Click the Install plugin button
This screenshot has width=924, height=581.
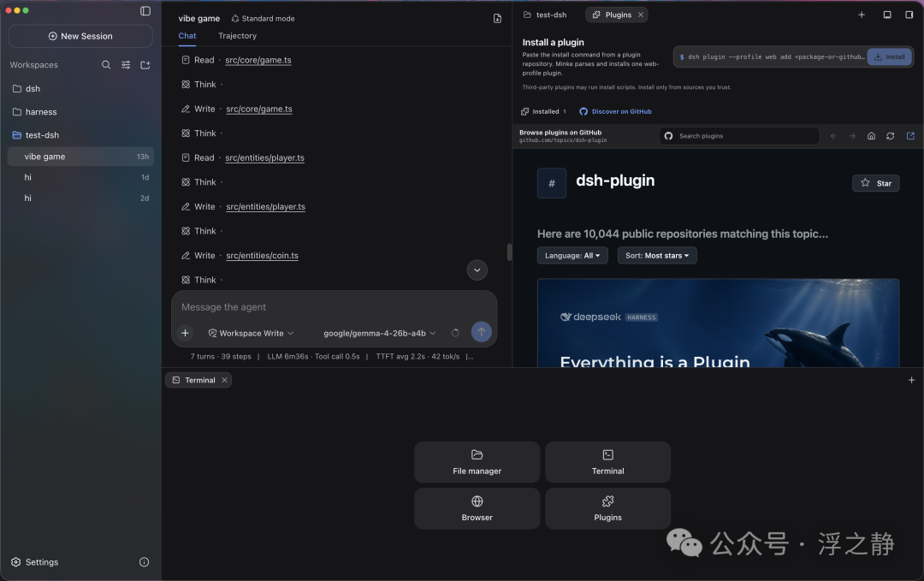click(x=890, y=56)
